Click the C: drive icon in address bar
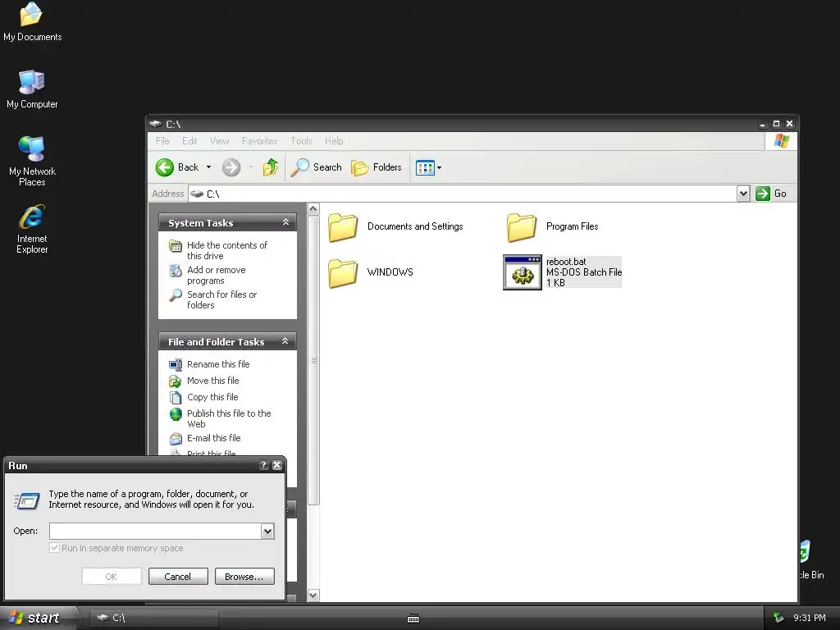840x630 pixels. click(197, 194)
